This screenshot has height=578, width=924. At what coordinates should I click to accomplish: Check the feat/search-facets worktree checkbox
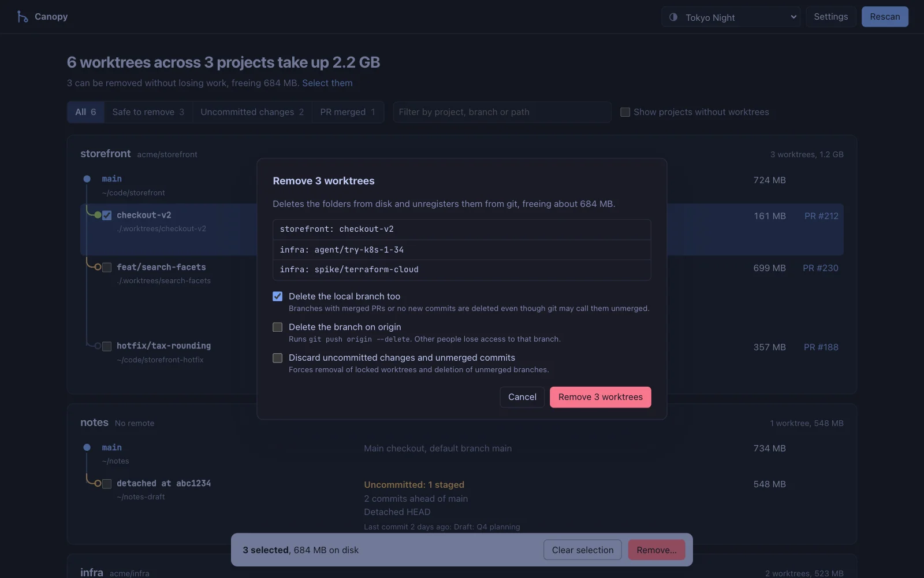[x=107, y=268]
